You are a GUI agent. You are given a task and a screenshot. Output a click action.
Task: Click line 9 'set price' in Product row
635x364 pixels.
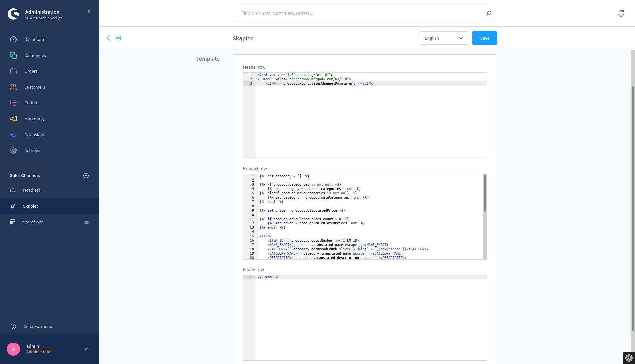click(302, 211)
